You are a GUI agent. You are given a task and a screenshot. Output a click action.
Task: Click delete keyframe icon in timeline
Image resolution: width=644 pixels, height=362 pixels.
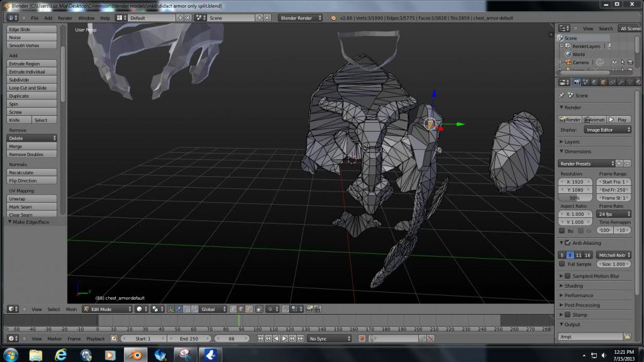(x=430, y=339)
